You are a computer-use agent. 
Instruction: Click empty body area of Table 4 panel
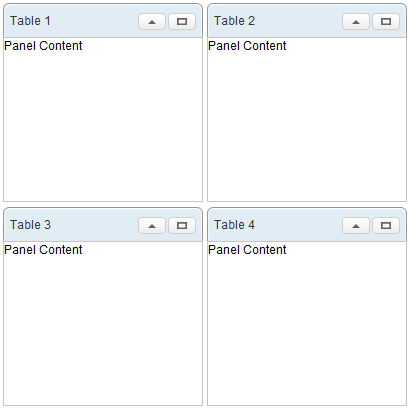[x=307, y=331]
